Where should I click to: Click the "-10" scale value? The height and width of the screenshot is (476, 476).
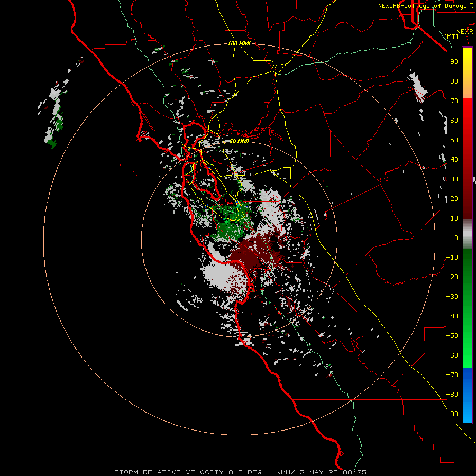tap(452, 258)
